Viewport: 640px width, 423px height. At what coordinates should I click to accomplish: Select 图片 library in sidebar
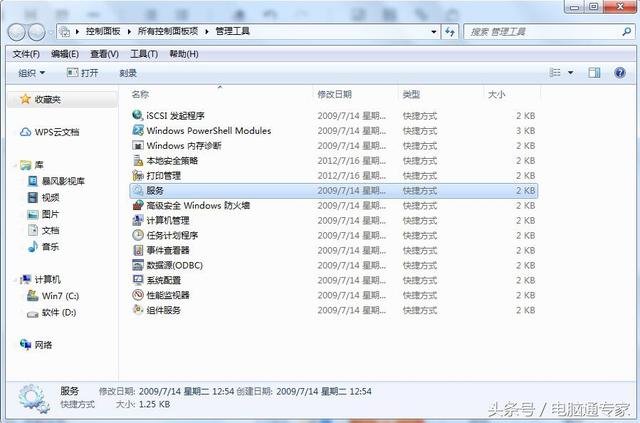pos(43,214)
